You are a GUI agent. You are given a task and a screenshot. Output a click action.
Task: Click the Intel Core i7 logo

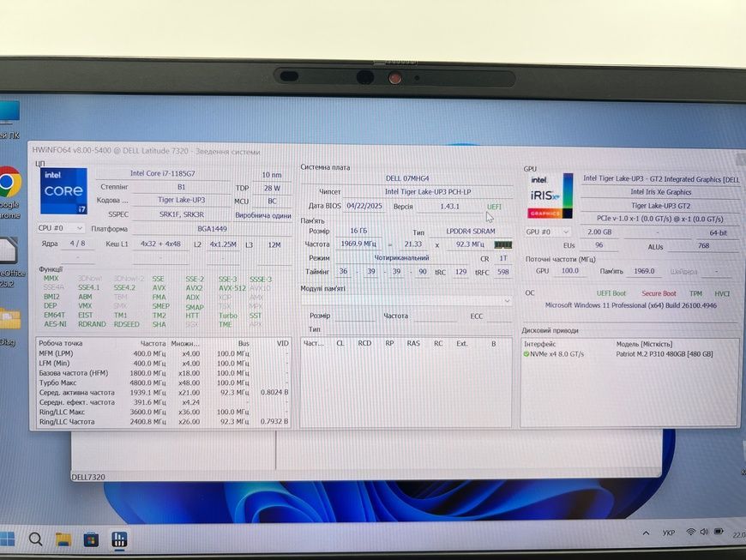[63, 190]
